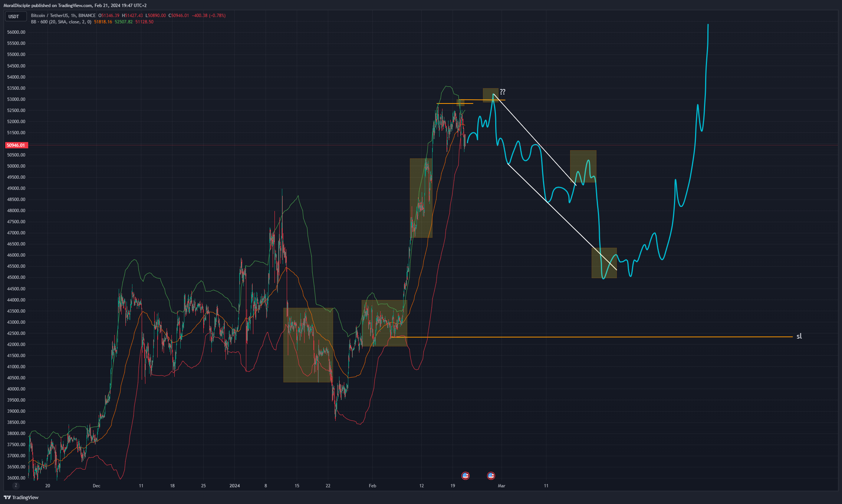Click the 53000.00 price axis label
The width and height of the screenshot is (842, 504).
[16, 99]
